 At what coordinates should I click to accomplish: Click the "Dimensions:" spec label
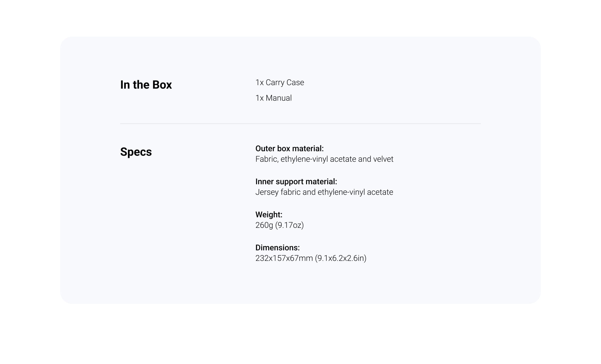click(x=277, y=248)
